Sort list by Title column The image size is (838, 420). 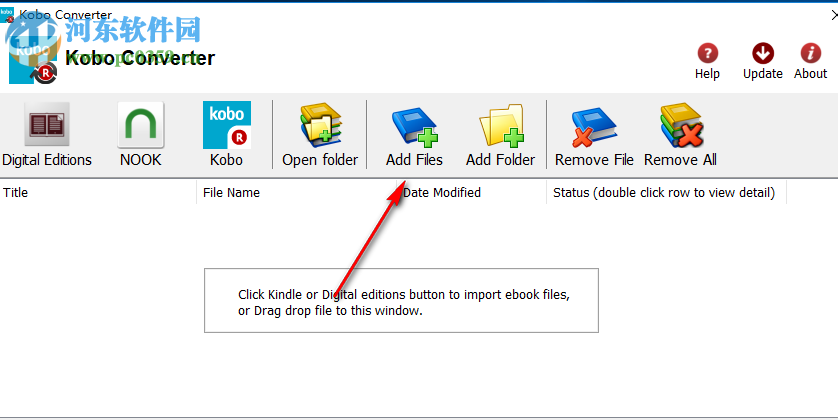[98, 192]
